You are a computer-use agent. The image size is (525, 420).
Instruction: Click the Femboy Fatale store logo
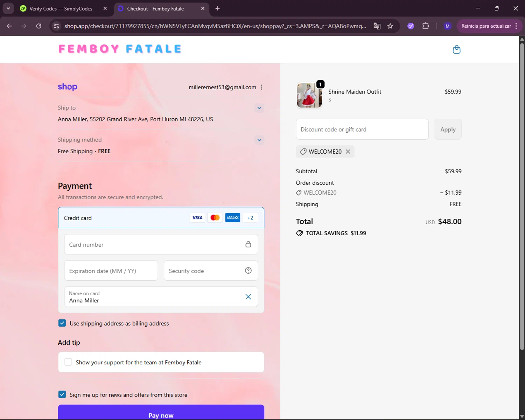120,49
